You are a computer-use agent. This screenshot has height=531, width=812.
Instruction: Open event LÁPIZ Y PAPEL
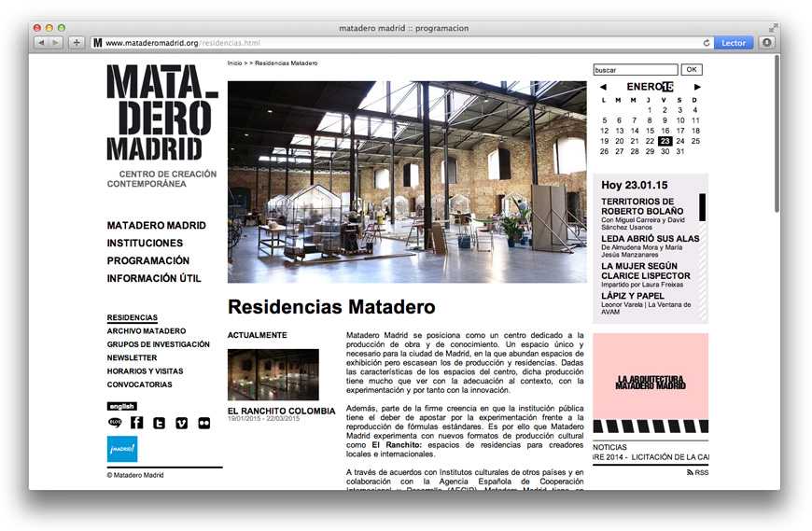632,296
